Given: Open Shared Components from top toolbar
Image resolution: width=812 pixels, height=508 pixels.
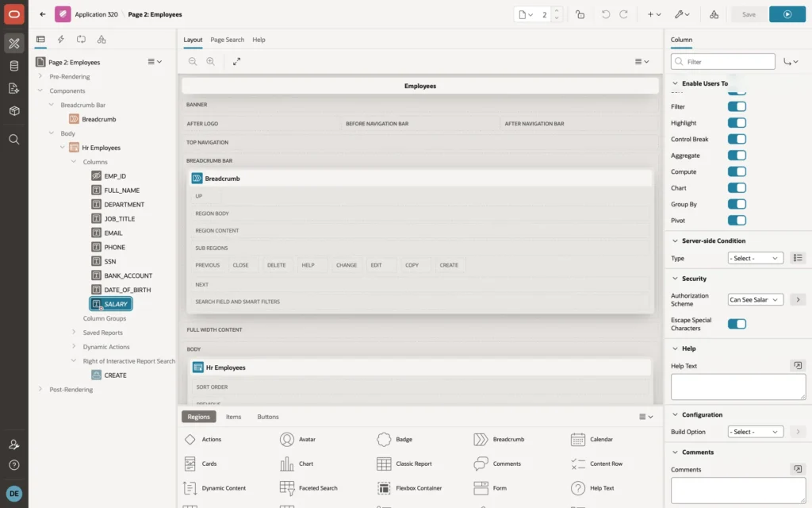Looking at the screenshot, I should click(714, 14).
